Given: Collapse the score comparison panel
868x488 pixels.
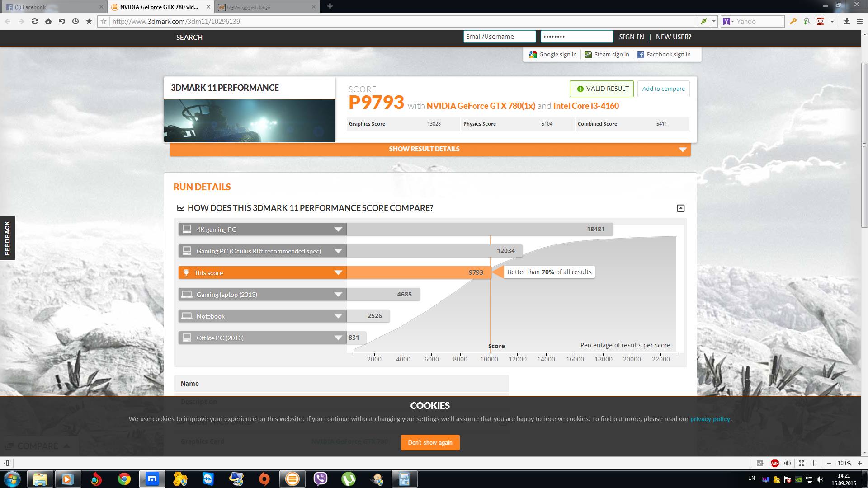Looking at the screenshot, I should [680, 208].
